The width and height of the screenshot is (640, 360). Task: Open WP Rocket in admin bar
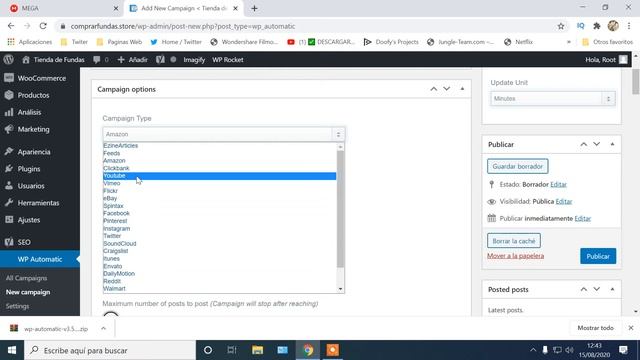[228, 60]
